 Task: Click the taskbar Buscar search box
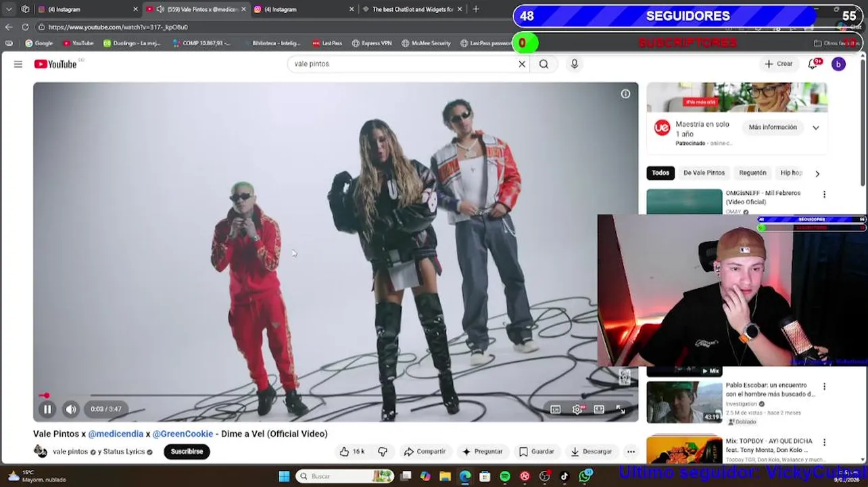coord(345,476)
